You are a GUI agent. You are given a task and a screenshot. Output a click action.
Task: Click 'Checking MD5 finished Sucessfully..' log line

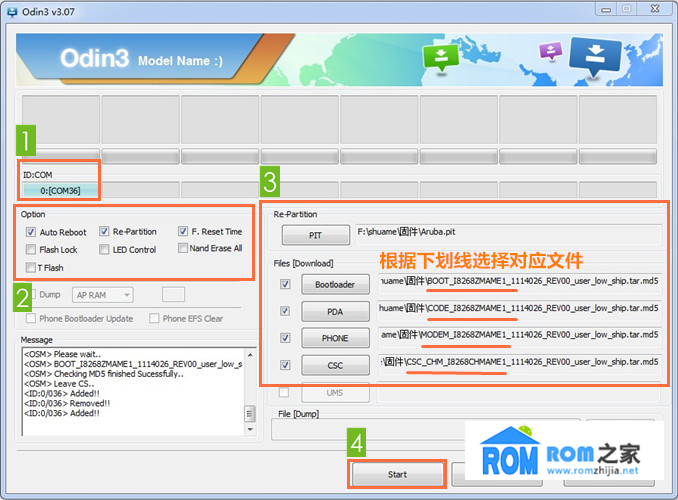tap(104, 374)
